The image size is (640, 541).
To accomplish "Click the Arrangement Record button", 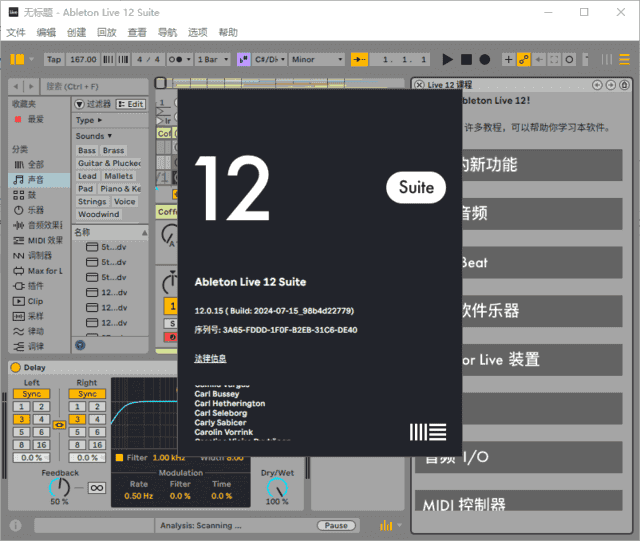I will click(484, 60).
